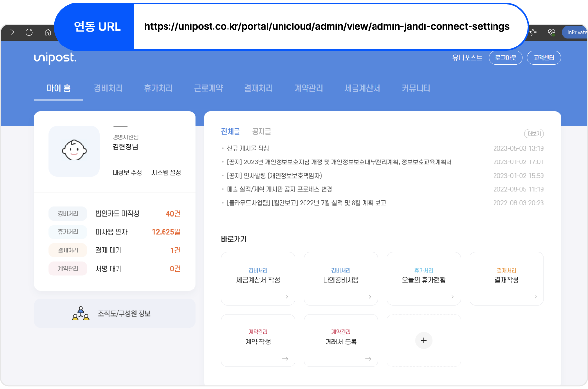588x389 pixels.
Task: Click the browser forward arrow
Action: pyautogui.click(x=11, y=33)
